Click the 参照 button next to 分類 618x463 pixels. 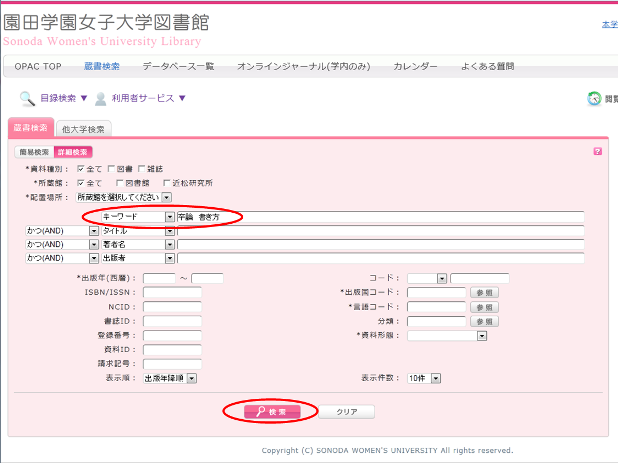coord(484,321)
